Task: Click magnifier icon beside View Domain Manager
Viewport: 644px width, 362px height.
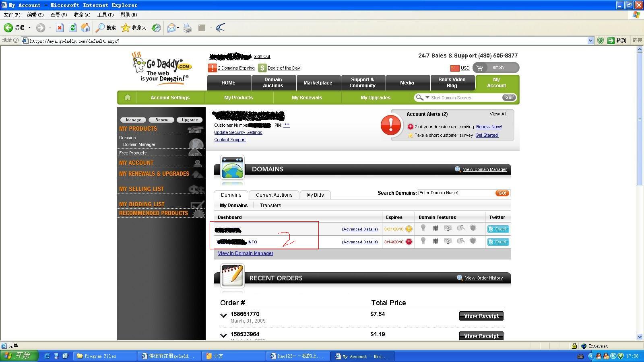Action: point(458,169)
